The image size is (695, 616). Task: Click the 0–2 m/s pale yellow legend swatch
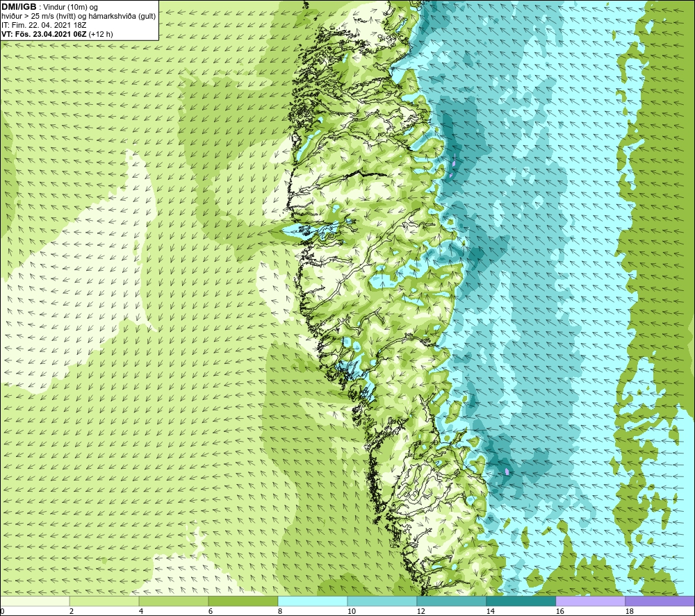[35, 601]
